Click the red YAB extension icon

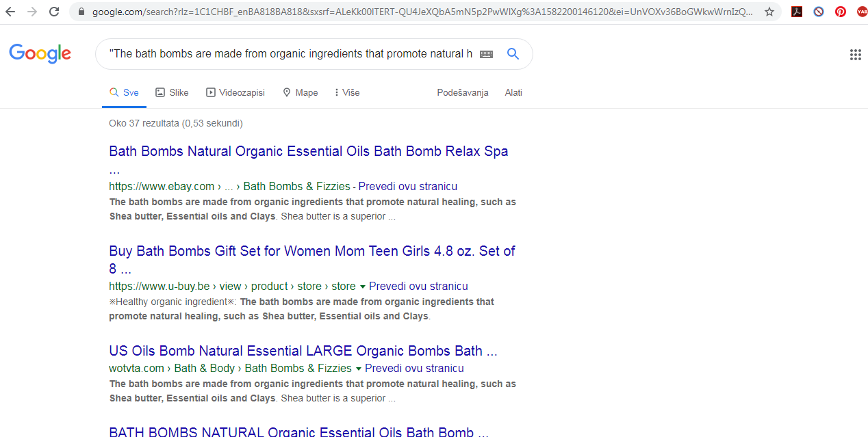point(862,12)
